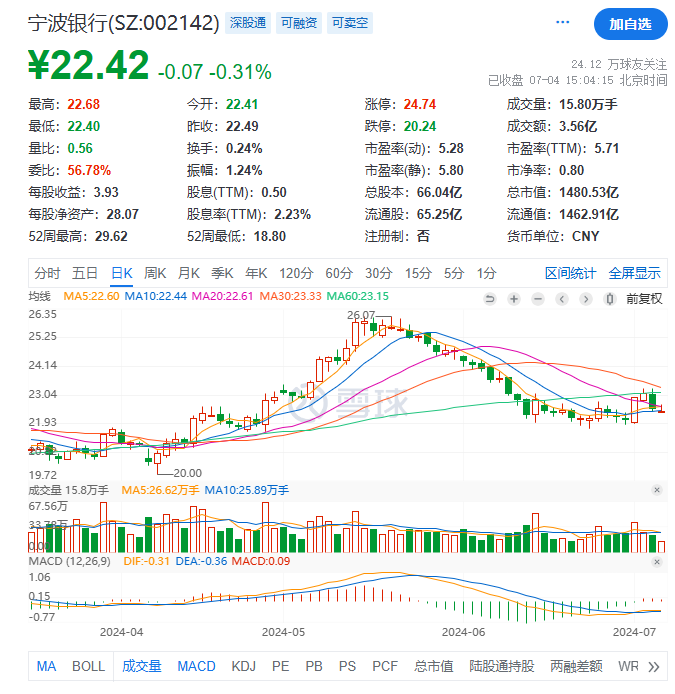The height and width of the screenshot is (694, 675).
Task: Click the candlestick style icon
Action: (609, 299)
